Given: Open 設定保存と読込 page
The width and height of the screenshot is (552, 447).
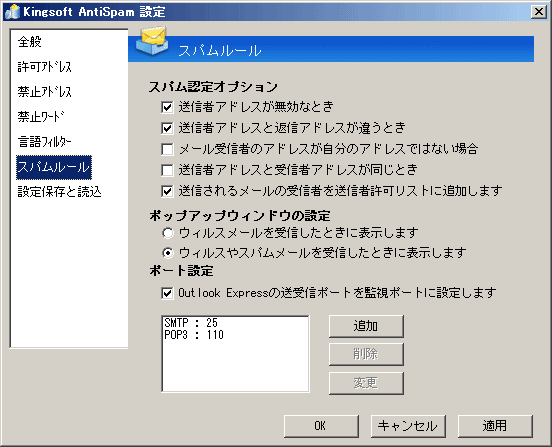Looking at the screenshot, I should [59, 192].
